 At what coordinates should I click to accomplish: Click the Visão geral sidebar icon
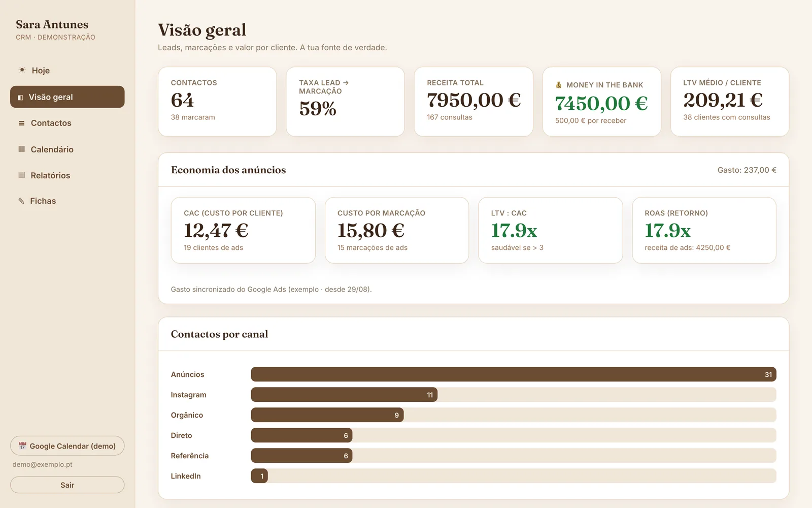coord(20,97)
